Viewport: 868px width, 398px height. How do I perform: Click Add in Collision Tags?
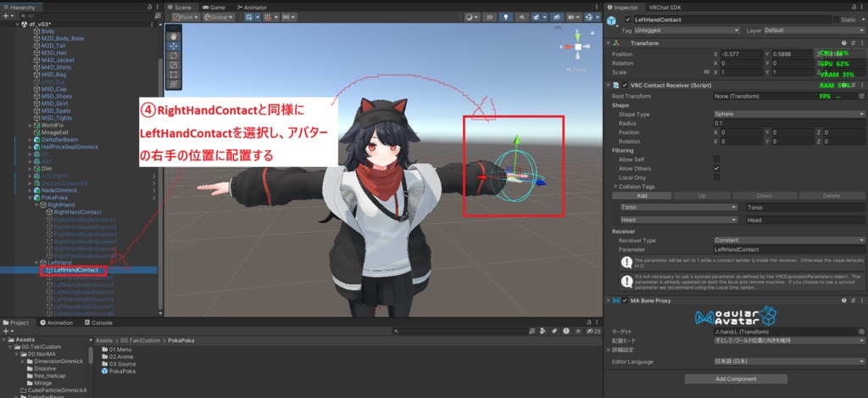(643, 196)
